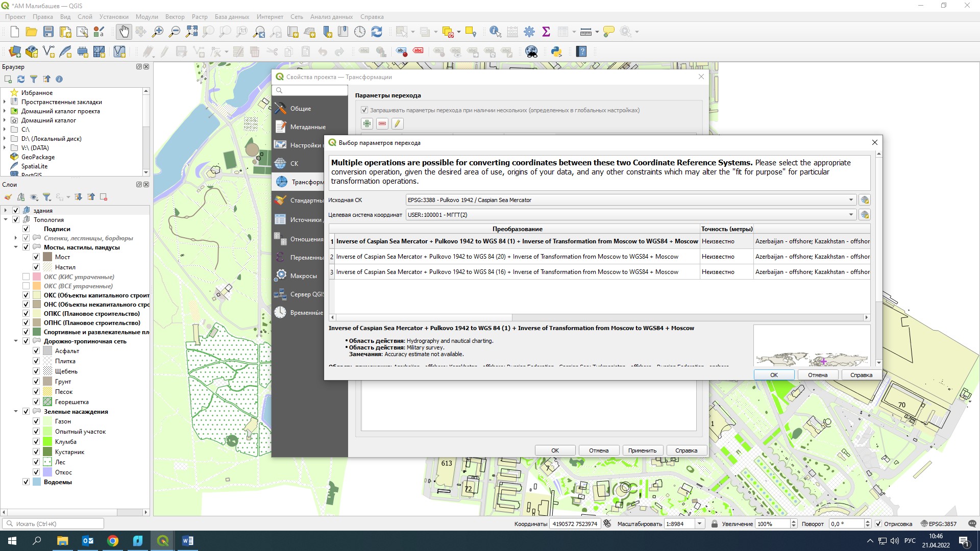Click OK in project properties dialog
980x551 pixels.
tap(555, 450)
